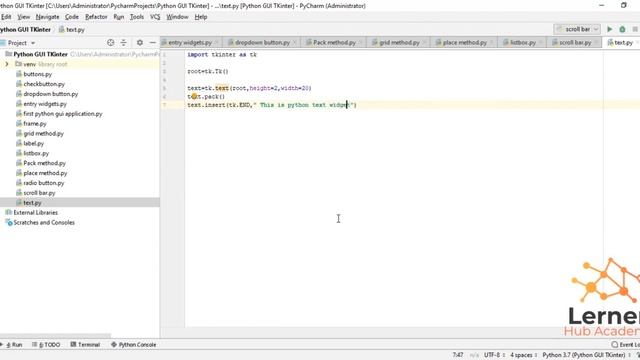Select buttons.py in project tree

click(38, 74)
